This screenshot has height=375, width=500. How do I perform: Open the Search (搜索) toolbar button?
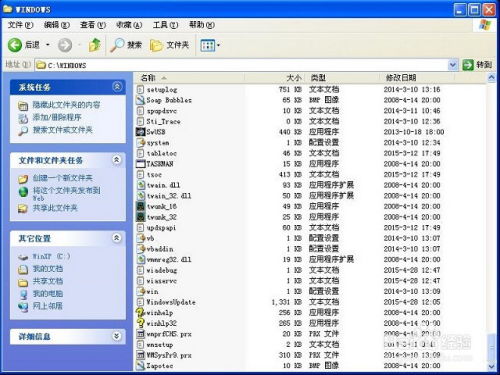tap(127, 45)
